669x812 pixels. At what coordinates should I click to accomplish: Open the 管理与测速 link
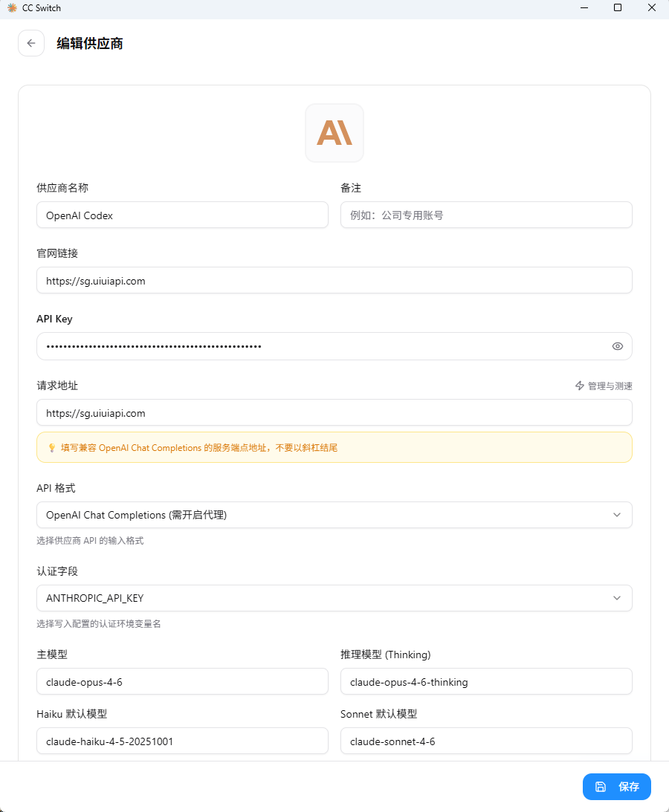(x=610, y=386)
